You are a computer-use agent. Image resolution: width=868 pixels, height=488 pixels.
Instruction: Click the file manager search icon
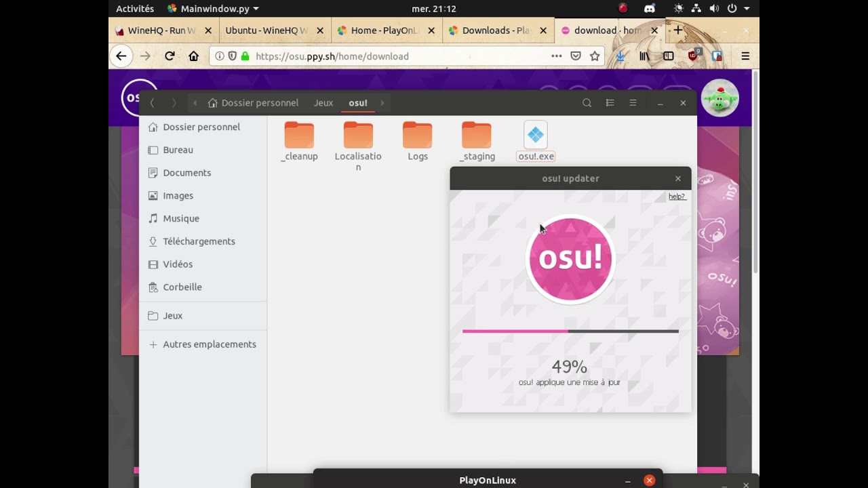click(x=587, y=103)
